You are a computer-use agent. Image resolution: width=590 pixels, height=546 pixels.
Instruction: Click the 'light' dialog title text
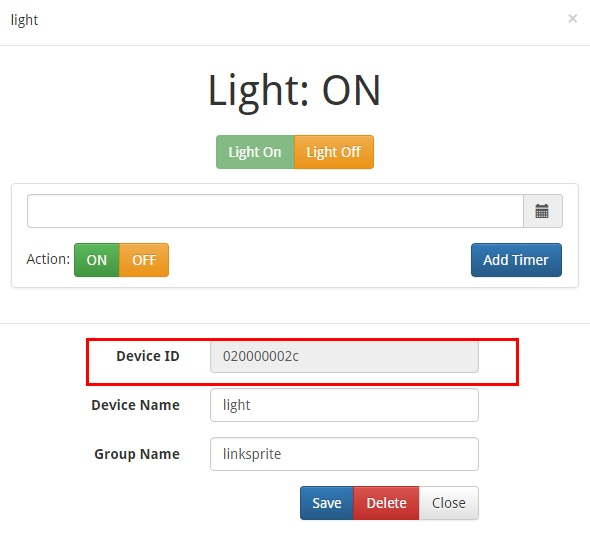24,20
